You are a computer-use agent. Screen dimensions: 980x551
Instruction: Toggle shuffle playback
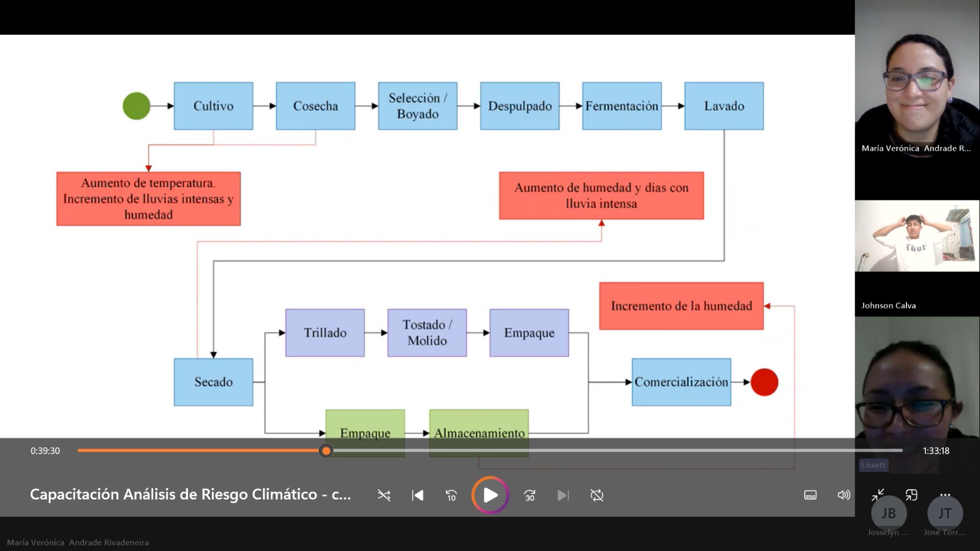click(384, 495)
